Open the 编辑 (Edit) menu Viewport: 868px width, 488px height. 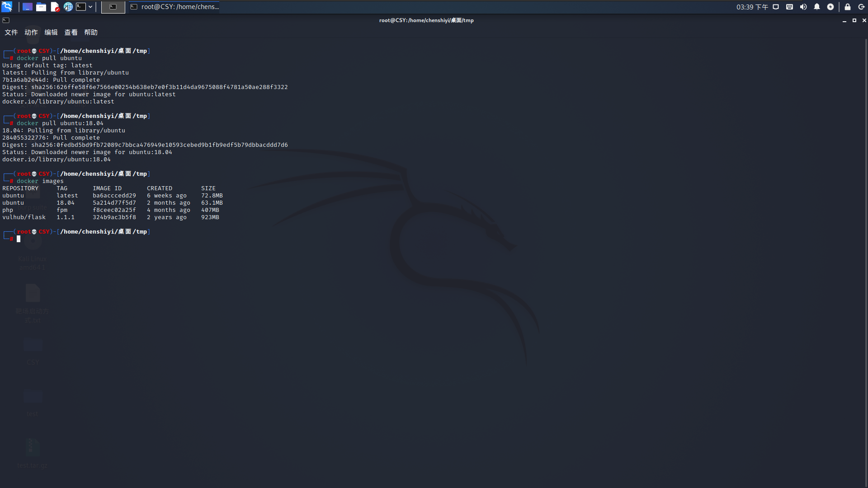tap(51, 33)
